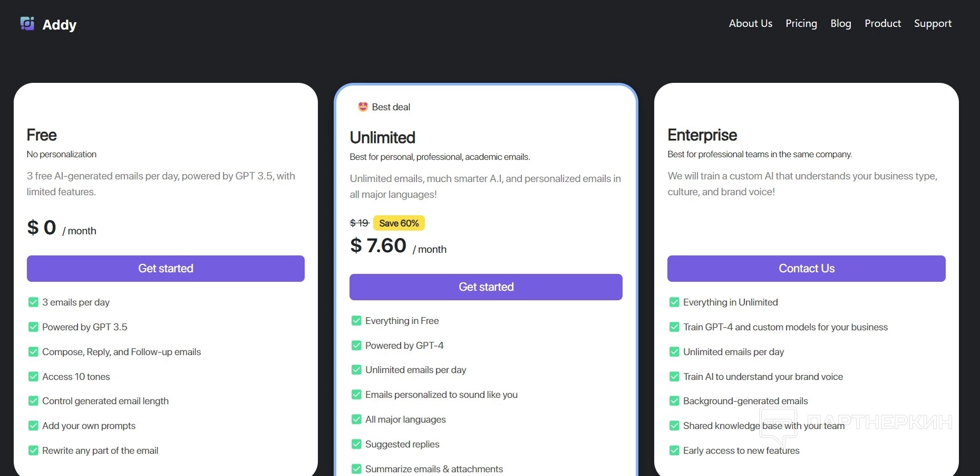
Task: Click check icon beside Add your own prompts
Action: pos(33,426)
